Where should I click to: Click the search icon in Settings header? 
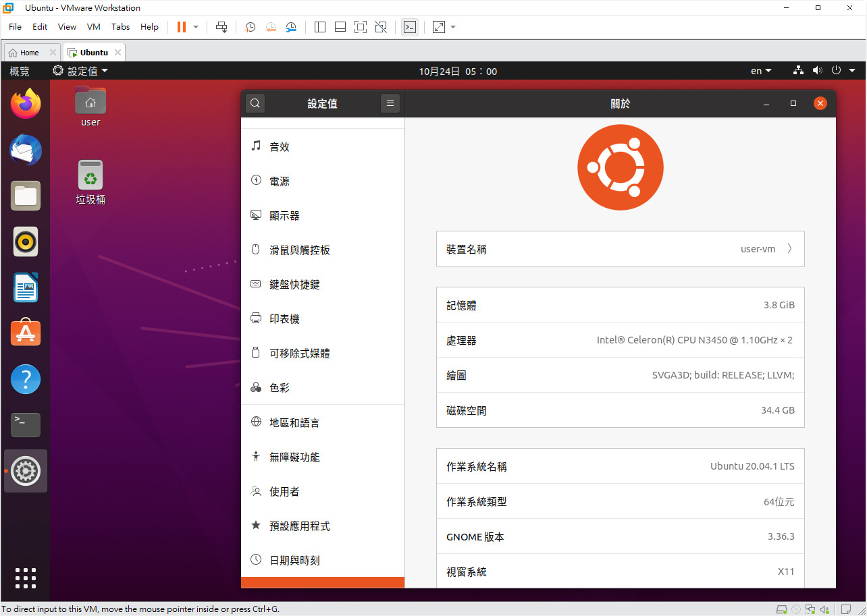point(255,103)
